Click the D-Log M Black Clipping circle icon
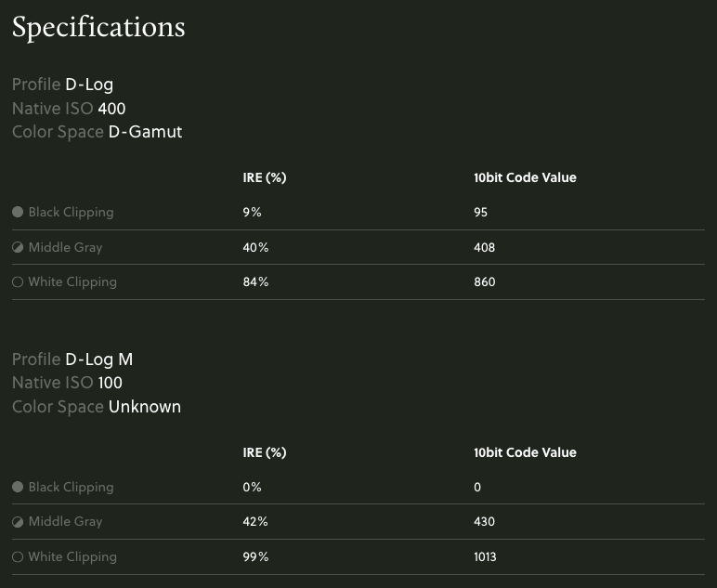The height and width of the screenshot is (588, 717). click(x=18, y=487)
